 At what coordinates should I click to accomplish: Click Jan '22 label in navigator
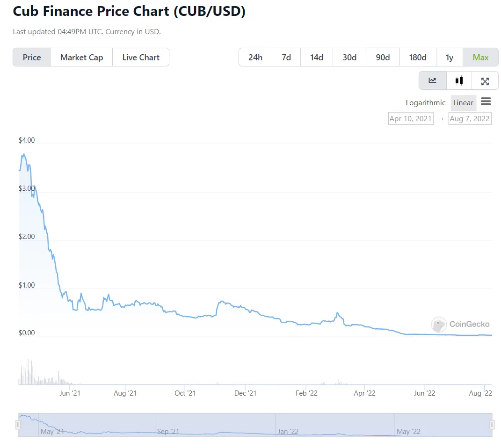288,431
